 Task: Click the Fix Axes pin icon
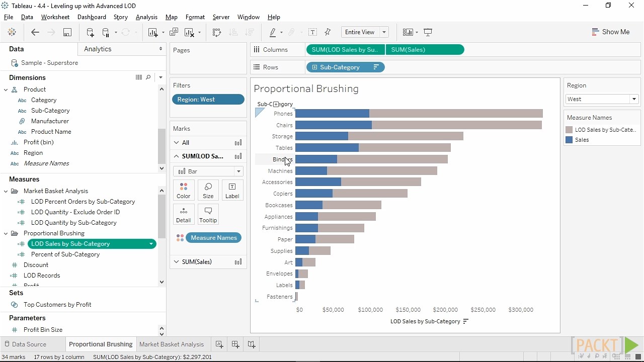[328, 32]
